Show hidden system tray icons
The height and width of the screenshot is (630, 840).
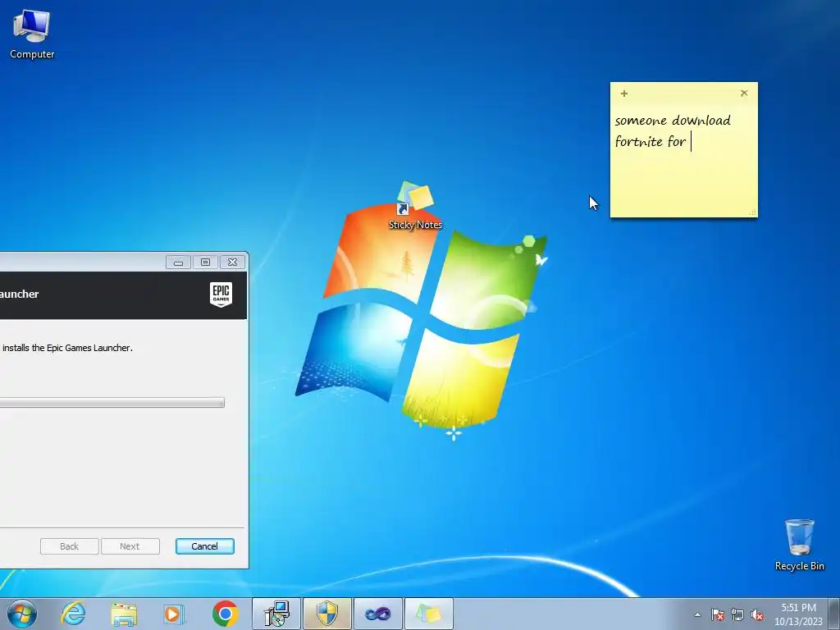(697, 615)
